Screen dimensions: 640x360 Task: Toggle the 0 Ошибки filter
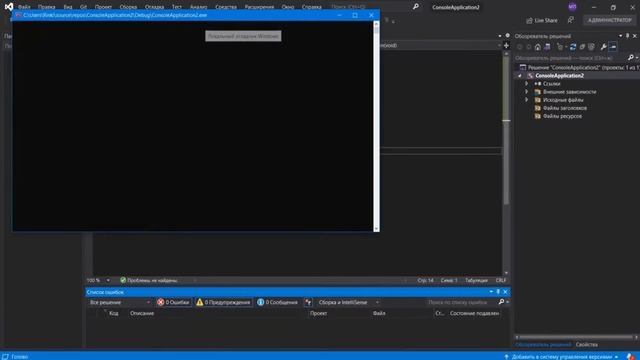(174, 302)
